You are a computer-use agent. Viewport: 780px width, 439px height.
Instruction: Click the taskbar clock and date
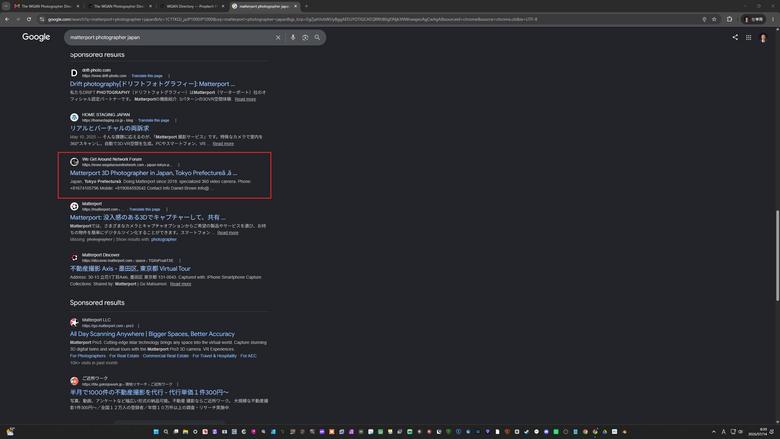pyautogui.click(x=758, y=432)
